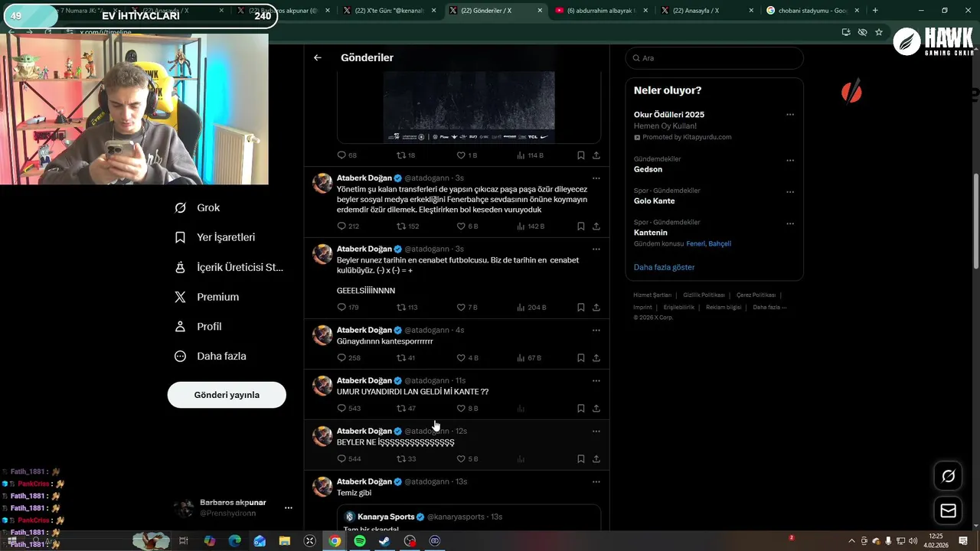Open the Golo Kante trend
The height and width of the screenshot is (551, 980).
pos(654,201)
